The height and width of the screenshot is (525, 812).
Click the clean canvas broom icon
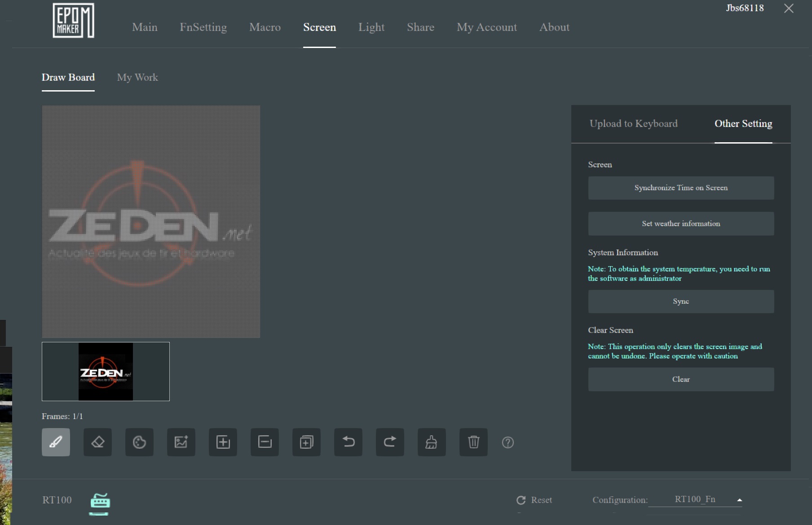click(432, 442)
